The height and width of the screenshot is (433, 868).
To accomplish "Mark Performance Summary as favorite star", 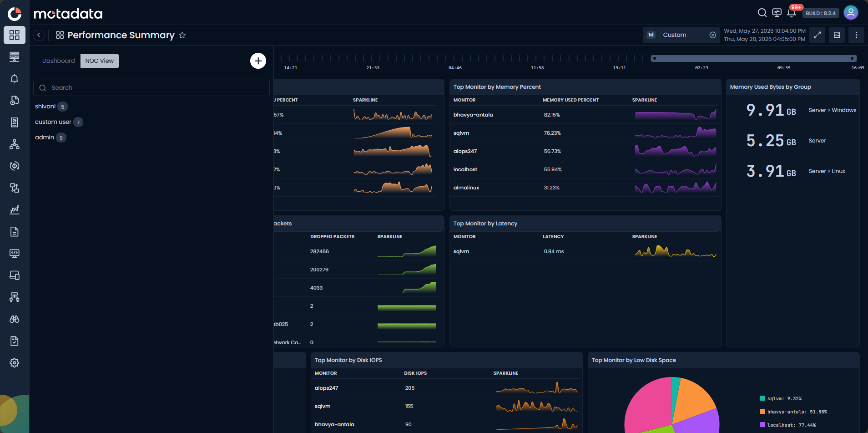I will pyautogui.click(x=182, y=35).
